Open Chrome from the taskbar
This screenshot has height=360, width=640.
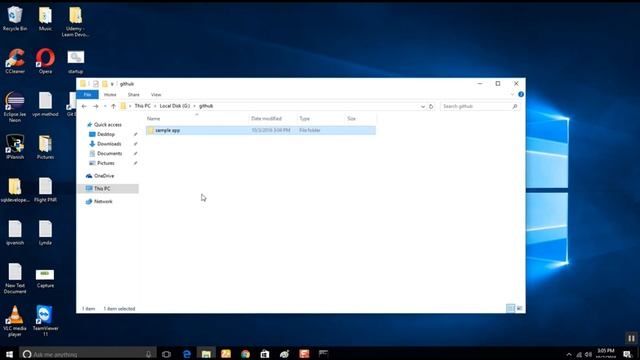[x=245, y=354]
